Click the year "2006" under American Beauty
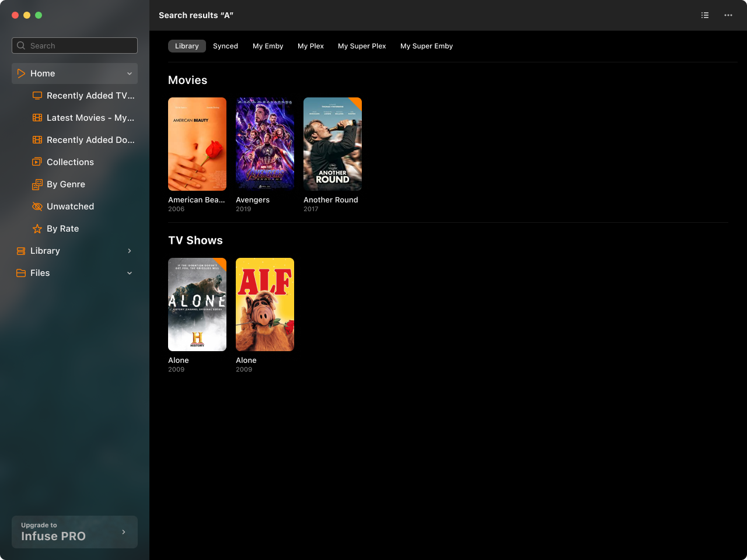Viewport: 747px width, 560px height. (x=176, y=209)
